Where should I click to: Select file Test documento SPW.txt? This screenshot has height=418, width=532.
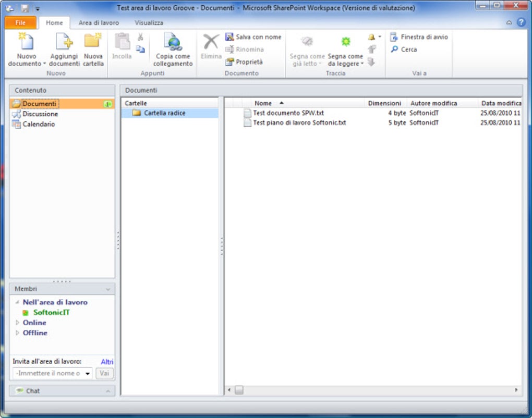(x=288, y=113)
